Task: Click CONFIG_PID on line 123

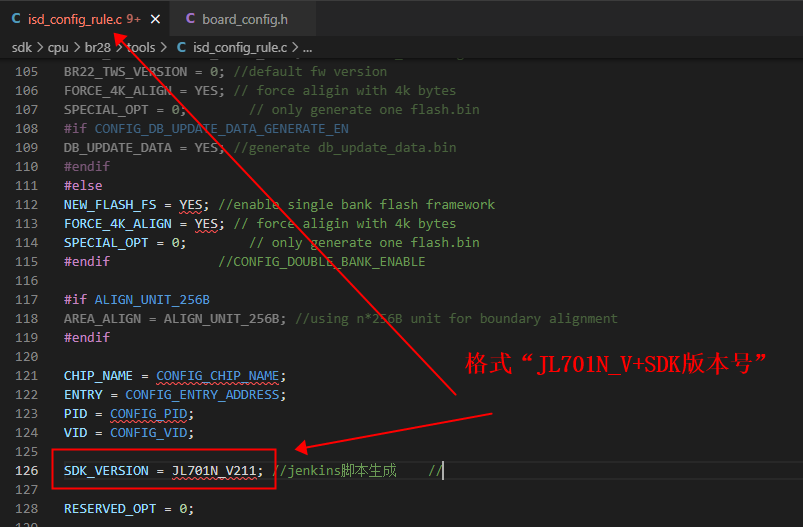Action: pos(149,414)
